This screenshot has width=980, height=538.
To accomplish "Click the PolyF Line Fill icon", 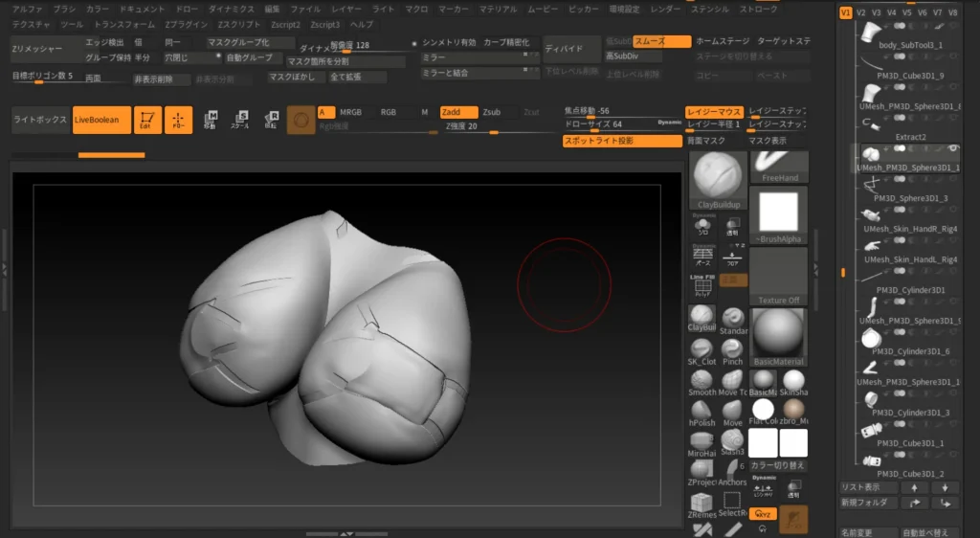I will click(702, 286).
